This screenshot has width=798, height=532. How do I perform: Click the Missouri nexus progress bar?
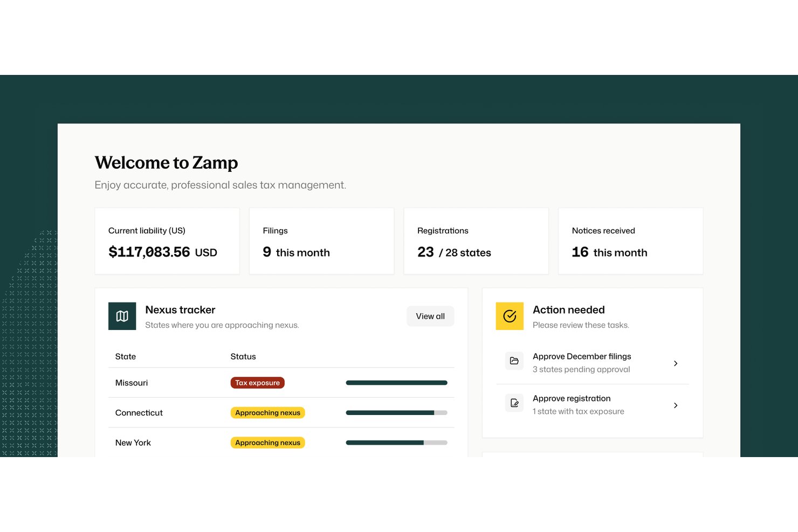(x=396, y=383)
